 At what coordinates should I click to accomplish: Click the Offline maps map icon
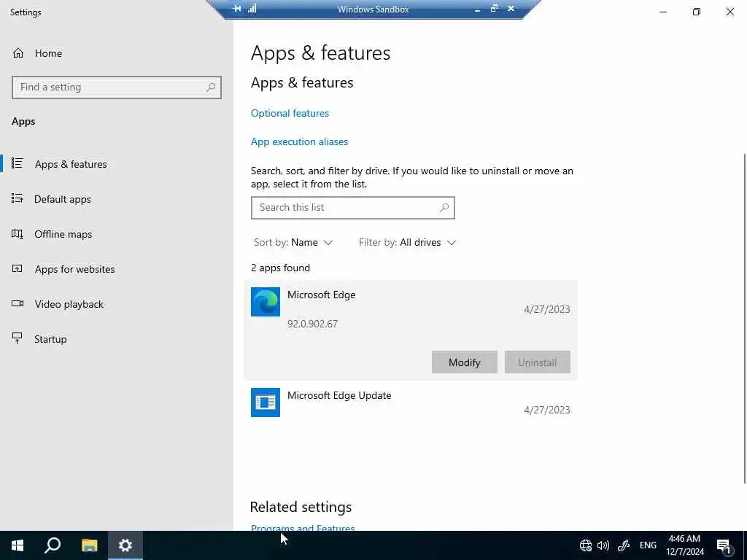[x=18, y=233]
